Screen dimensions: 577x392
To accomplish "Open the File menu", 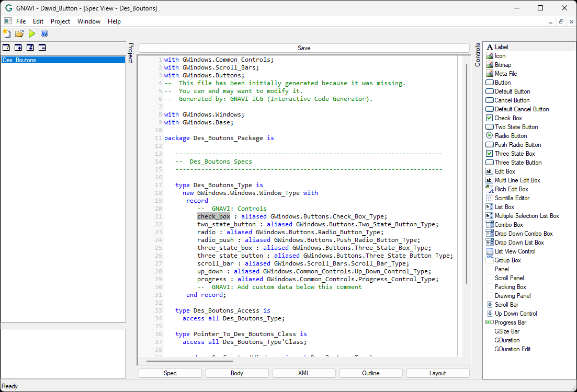I will point(21,21).
